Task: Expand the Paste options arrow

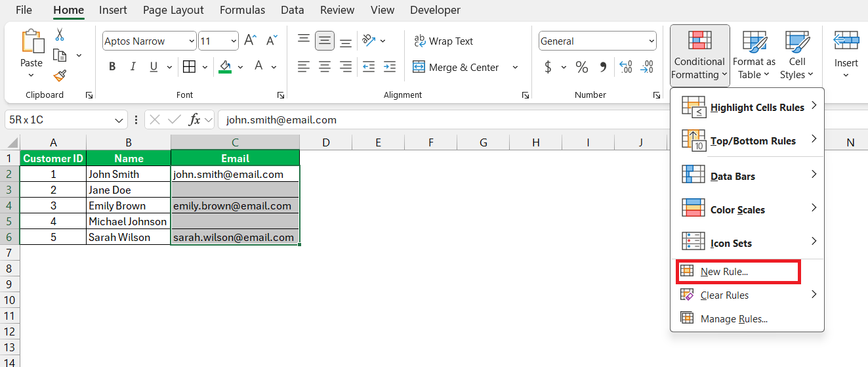Action: click(31, 76)
